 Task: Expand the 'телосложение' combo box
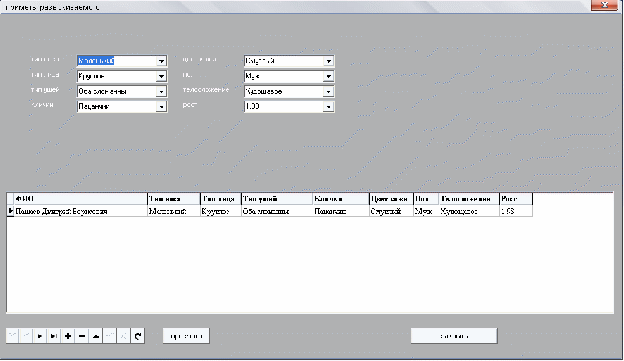(328, 91)
